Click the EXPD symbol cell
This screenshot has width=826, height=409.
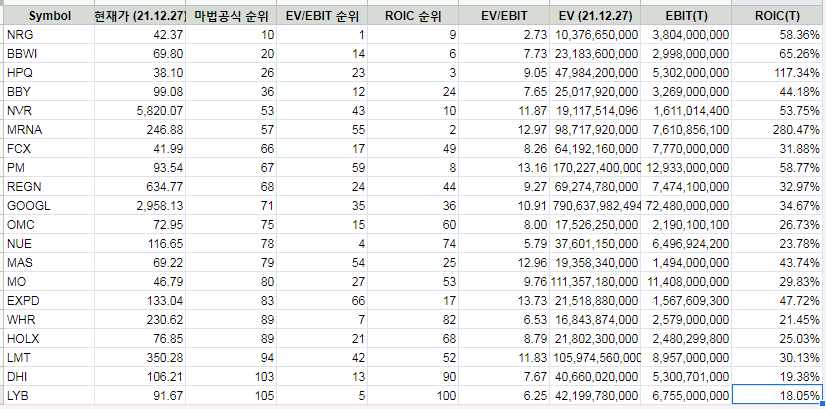[50, 300]
